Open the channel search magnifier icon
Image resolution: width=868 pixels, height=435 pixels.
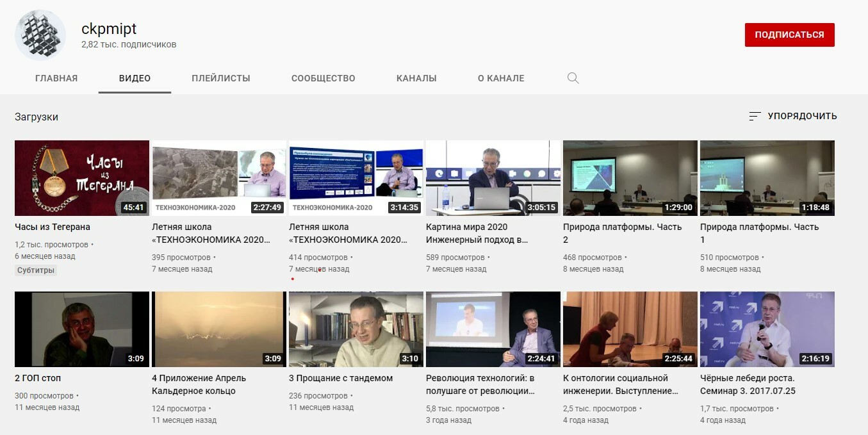[573, 78]
